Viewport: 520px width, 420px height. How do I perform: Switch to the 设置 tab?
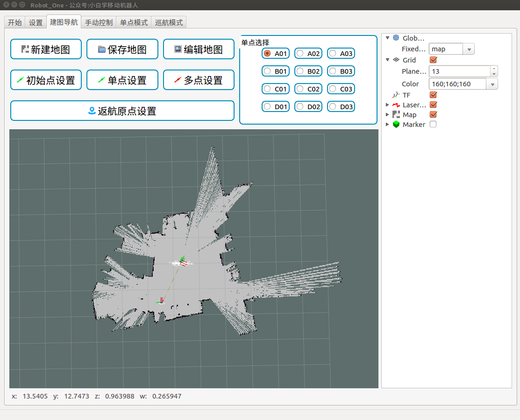[36, 22]
